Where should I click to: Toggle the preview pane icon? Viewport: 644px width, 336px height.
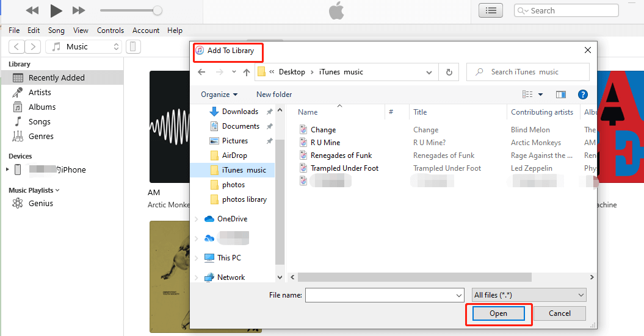(561, 95)
